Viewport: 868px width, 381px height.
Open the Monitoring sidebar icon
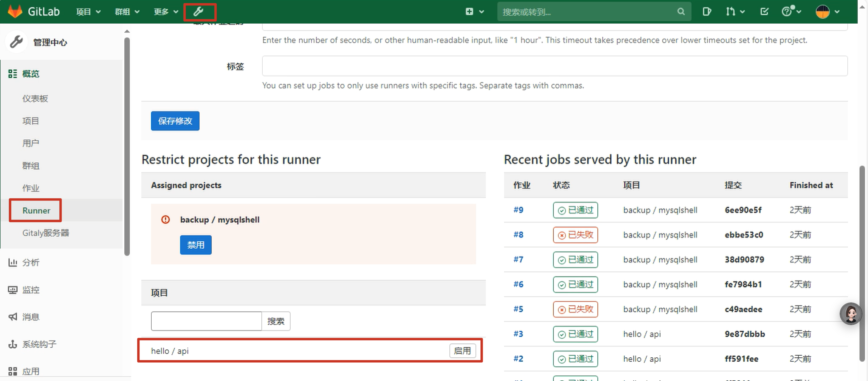[x=13, y=290]
